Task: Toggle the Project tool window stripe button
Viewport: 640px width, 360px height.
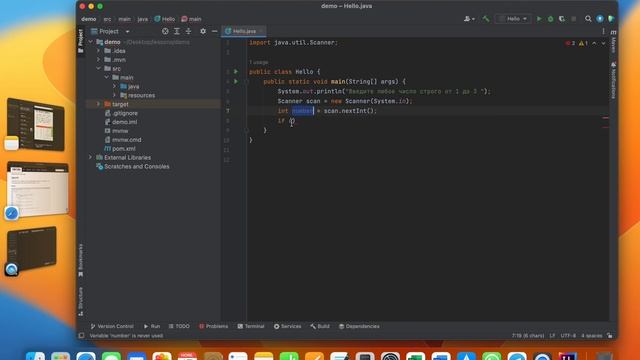Action: (80, 41)
